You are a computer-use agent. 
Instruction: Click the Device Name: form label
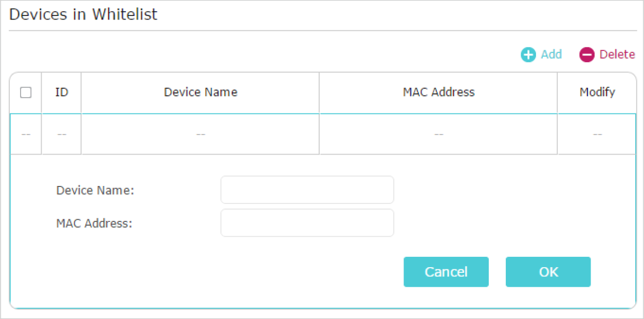[95, 191]
